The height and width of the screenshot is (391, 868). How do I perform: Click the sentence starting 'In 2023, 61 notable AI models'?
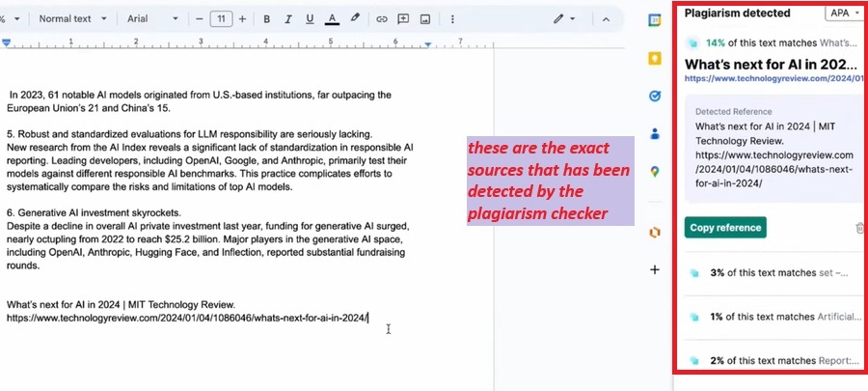click(x=201, y=101)
